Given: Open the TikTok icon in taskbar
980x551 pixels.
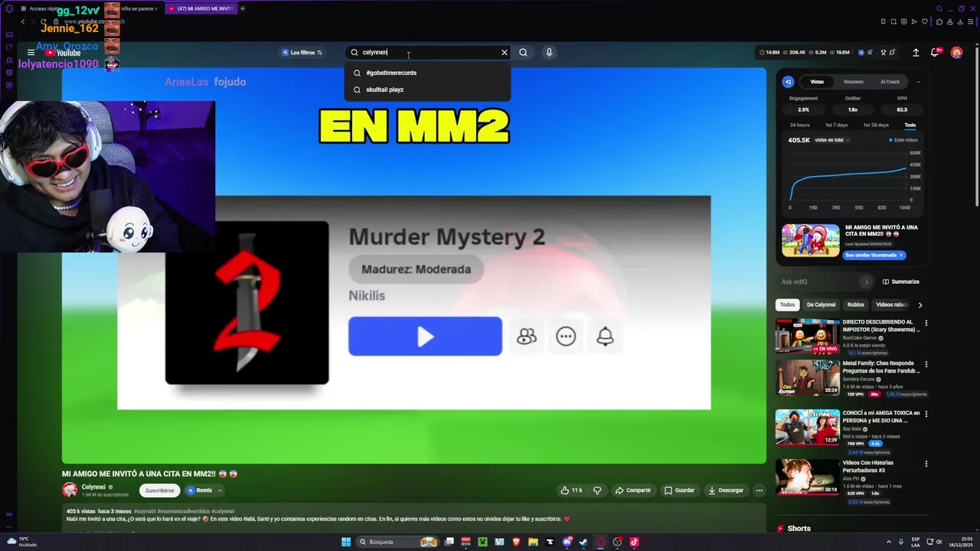Looking at the screenshot, I should [634, 542].
